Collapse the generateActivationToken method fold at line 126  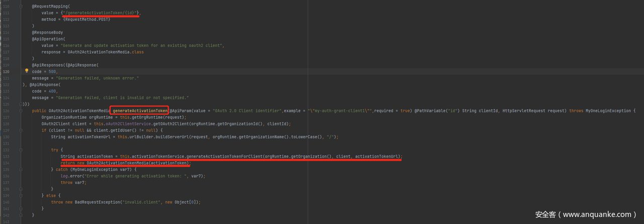[x=21, y=110]
